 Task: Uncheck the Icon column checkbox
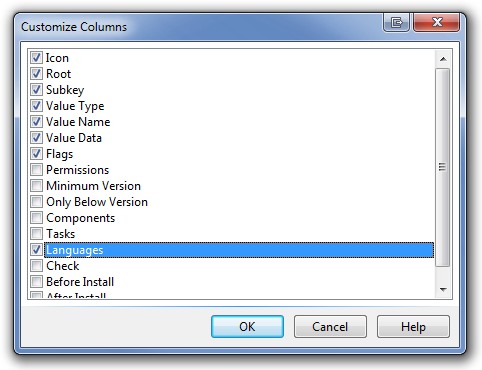click(36, 58)
